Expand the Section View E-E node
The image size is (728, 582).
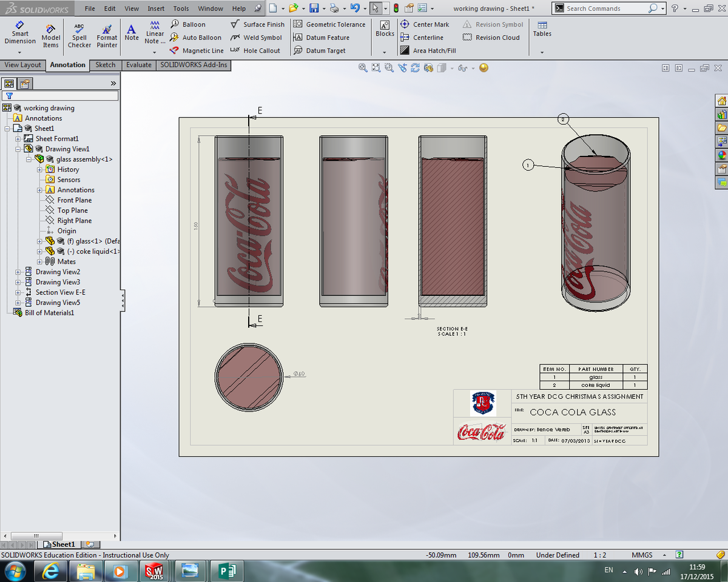pos(18,292)
